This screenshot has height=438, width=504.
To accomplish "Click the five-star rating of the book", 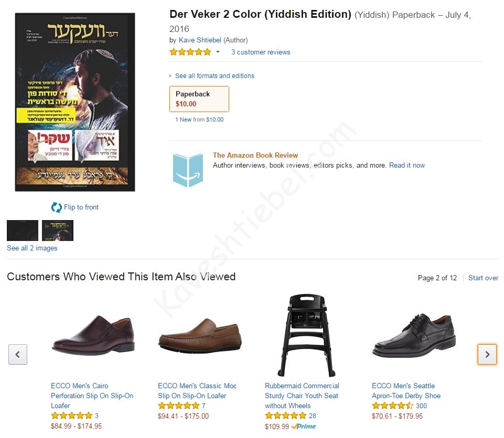I will click(x=190, y=52).
